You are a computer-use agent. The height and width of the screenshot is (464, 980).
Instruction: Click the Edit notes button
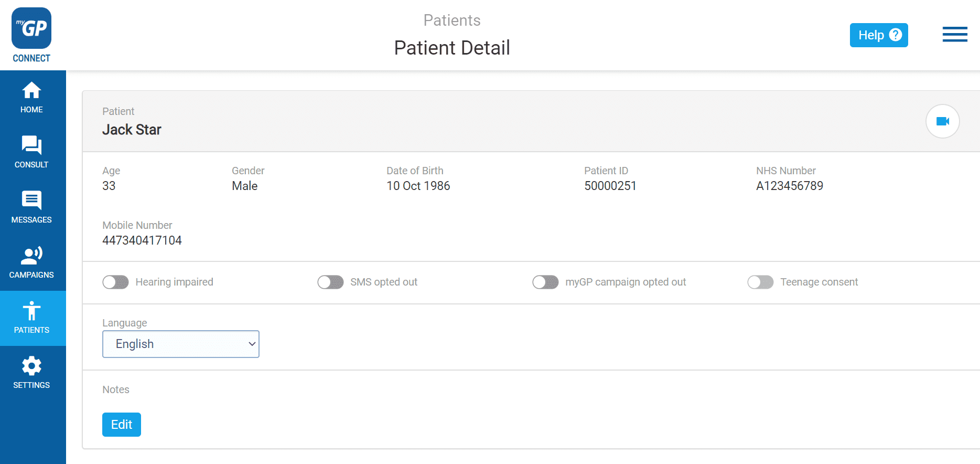tap(122, 425)
